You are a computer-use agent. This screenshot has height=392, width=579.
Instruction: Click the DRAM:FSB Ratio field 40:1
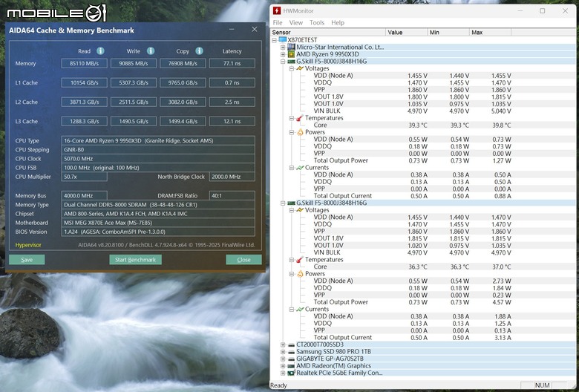[232, 195]
